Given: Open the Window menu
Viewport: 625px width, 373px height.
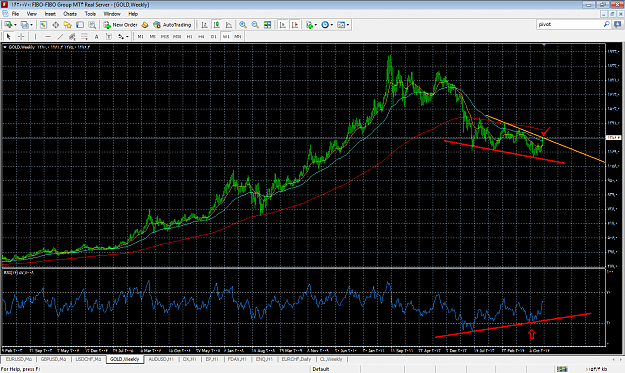Looking at the screenshot, I should click(x=112, y=14).
